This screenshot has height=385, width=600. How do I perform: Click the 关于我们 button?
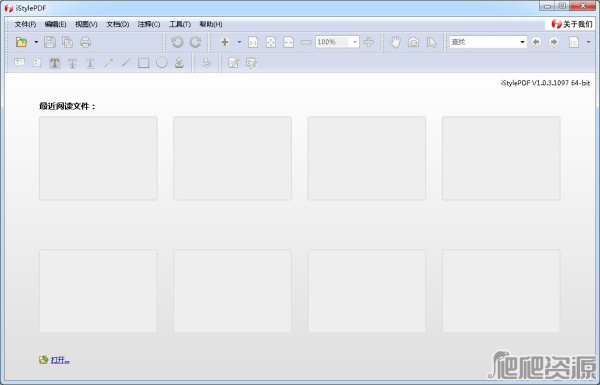tap(571, 24)
